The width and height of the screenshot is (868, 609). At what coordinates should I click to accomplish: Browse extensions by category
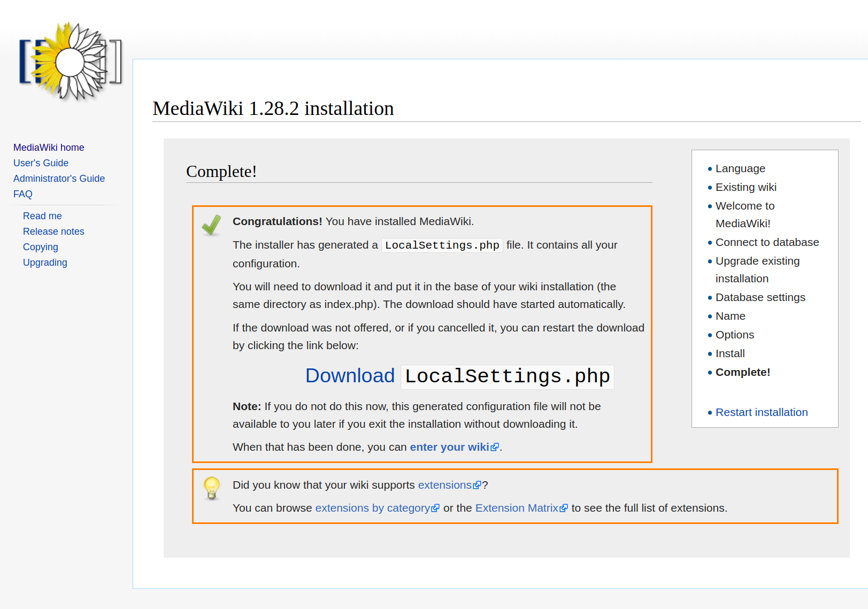click(x=372, y=507)
